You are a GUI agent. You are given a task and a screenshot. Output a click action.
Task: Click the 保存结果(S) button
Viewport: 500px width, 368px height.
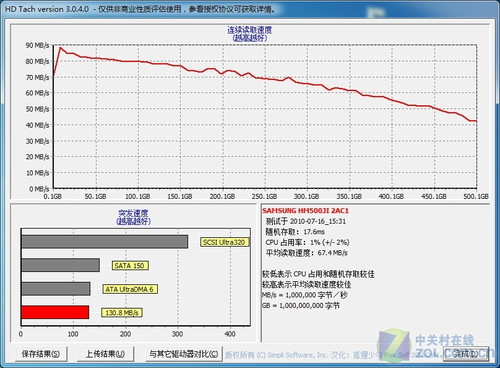pos(41,354)
